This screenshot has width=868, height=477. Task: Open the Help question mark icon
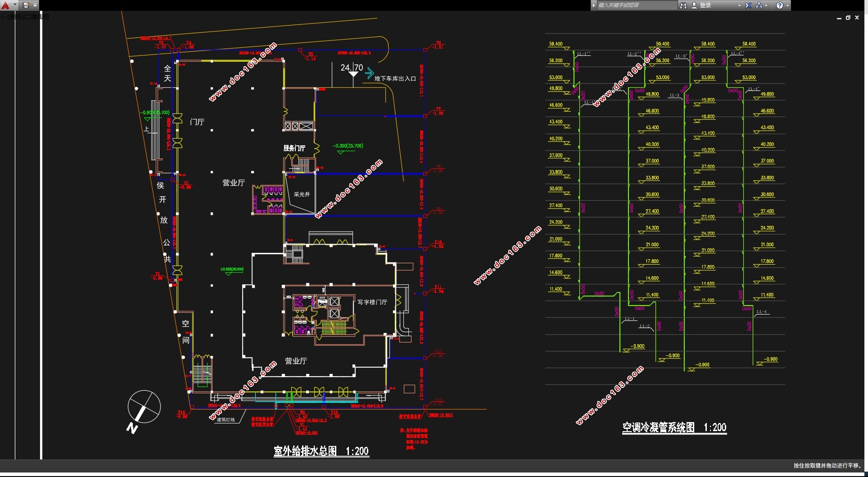click(780, 5)
